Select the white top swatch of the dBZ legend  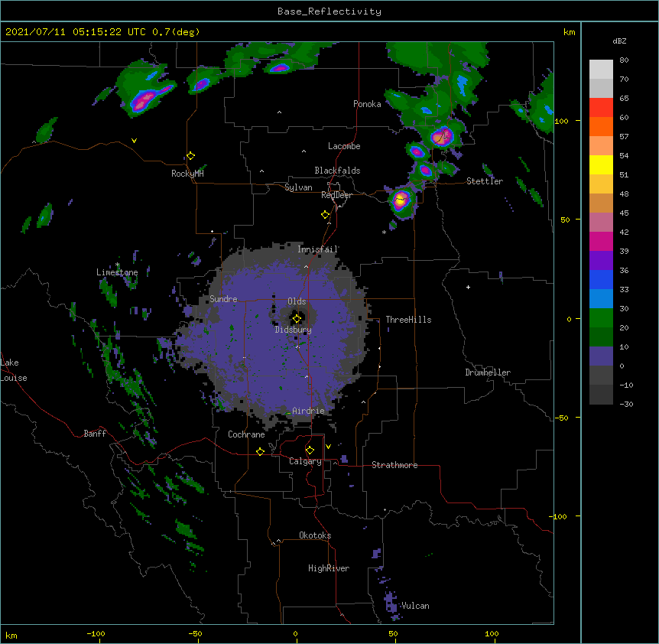601,69
